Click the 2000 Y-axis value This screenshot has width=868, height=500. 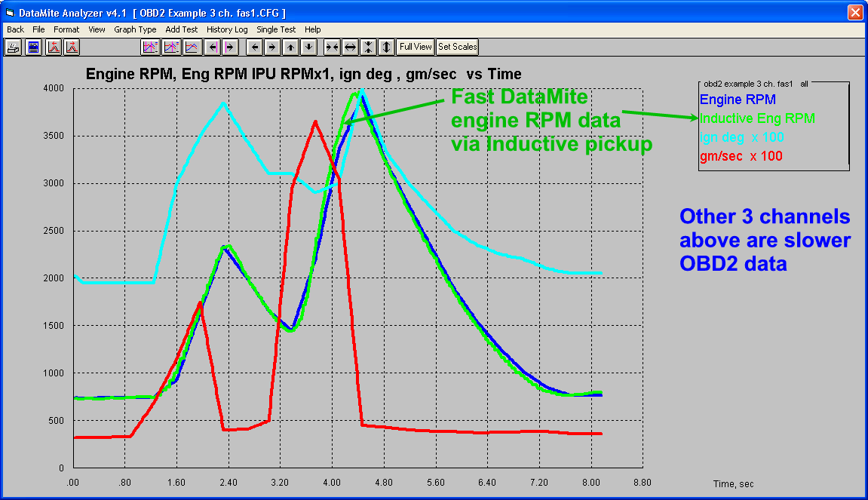pyautogui.click(x=54, y=278)
